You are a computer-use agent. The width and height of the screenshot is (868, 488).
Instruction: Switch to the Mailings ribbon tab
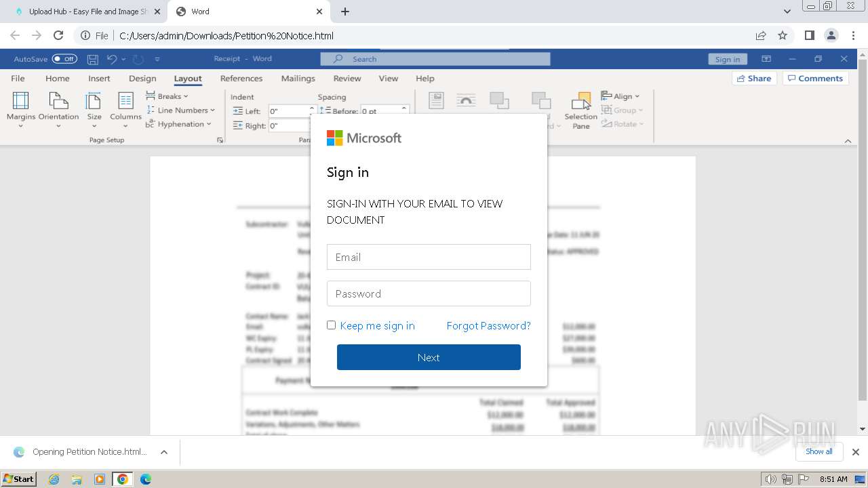click(298, 78)
